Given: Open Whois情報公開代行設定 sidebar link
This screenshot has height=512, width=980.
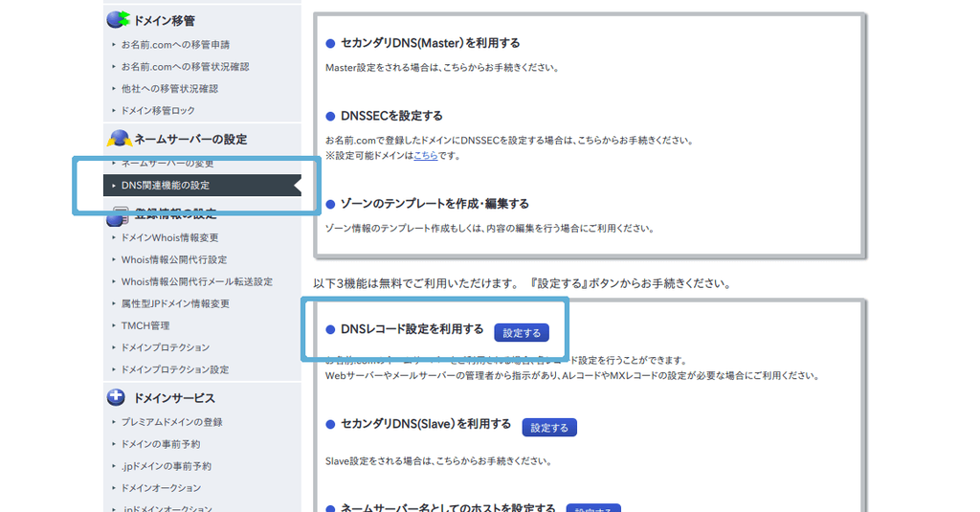Looking at the screenshot, I should coord(174,259).
